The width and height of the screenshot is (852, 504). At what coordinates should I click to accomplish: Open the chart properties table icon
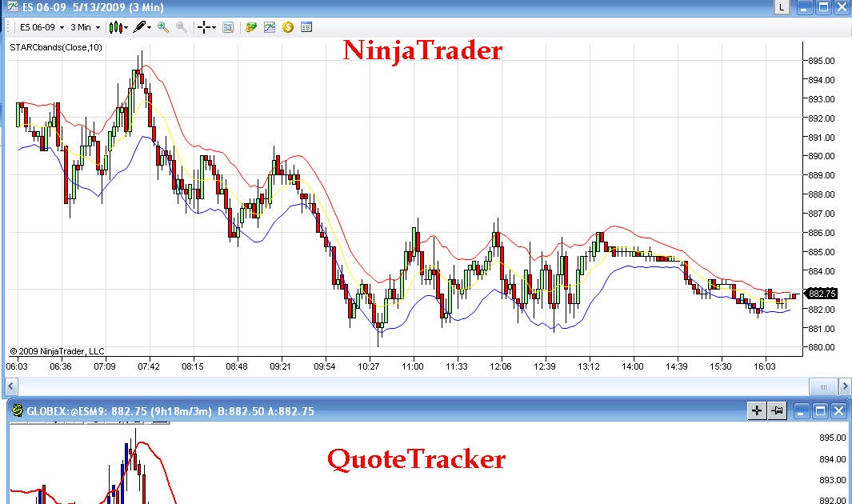click(x=306, y=27)
